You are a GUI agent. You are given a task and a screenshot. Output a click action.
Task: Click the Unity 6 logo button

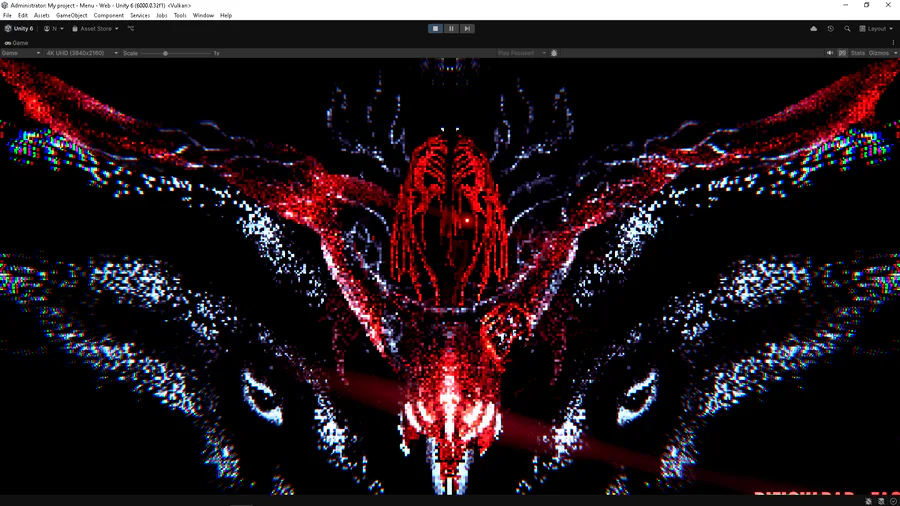coord(19,29)
